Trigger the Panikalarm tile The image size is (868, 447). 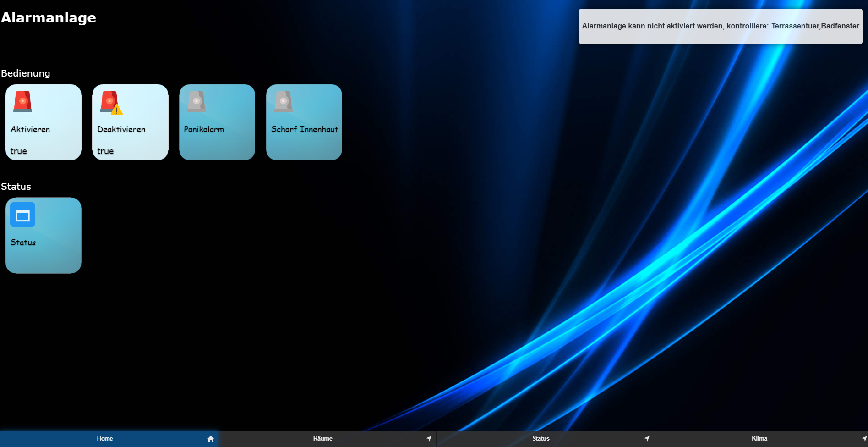click(x=217, y=122)
